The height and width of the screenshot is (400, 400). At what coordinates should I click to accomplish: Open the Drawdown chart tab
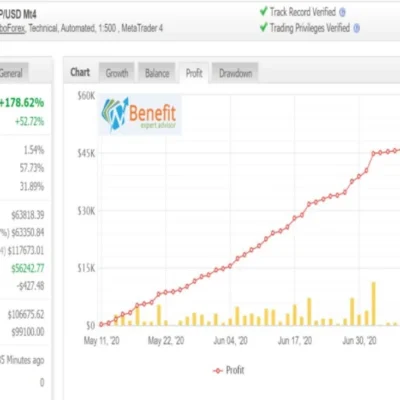click(x=235, y=73)
